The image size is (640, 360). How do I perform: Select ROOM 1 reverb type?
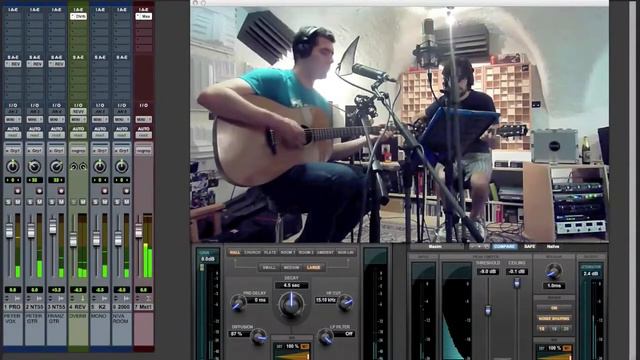click(x=287, y=253)
